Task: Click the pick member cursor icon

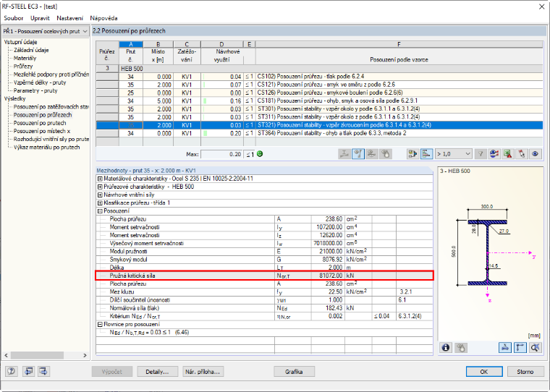Action: [x=522, y=154]
